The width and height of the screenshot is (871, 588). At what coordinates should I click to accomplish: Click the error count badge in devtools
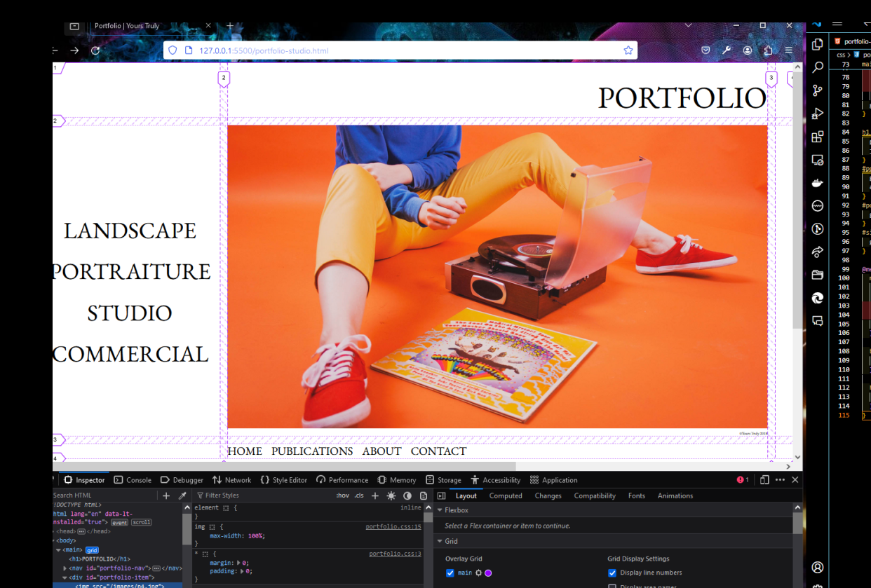coord(743,480)
